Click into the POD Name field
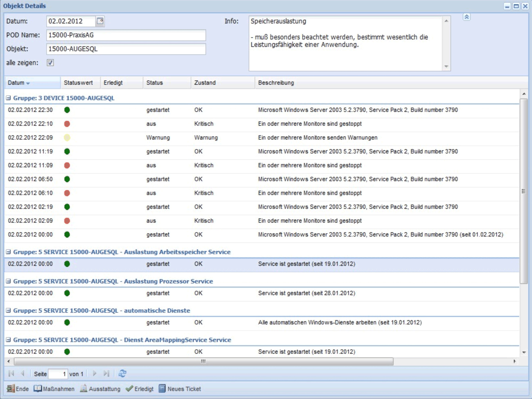This screenshot has width=532, height=399. [126, 35]
